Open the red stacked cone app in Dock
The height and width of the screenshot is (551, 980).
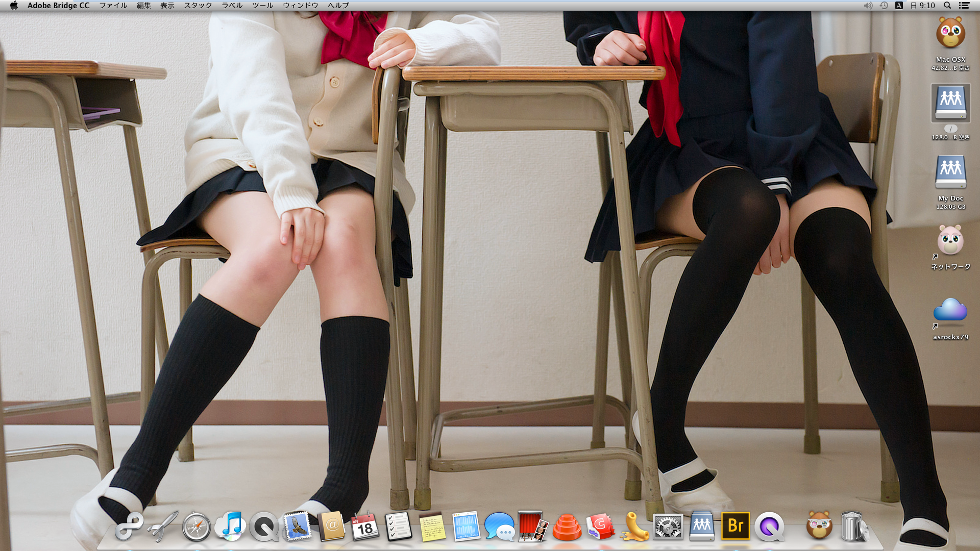click(x=567, y=527)
